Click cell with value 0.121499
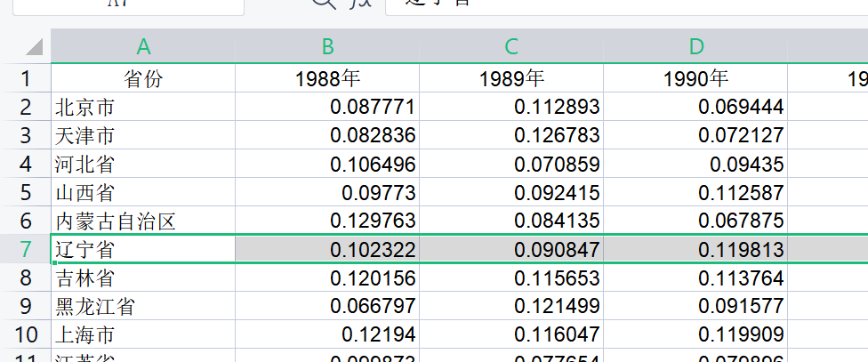The width and height of the screenshot is (868, 362). [x=511, y=307]
